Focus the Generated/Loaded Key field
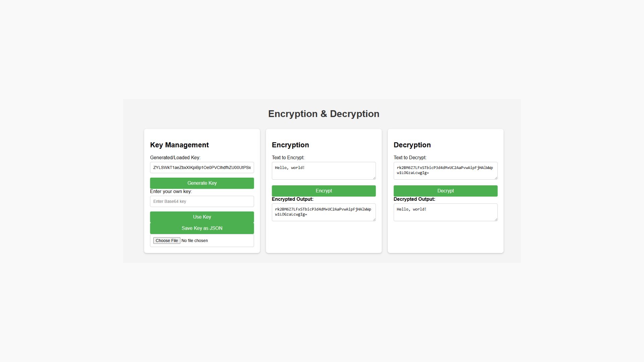Viewport: 644px width, 362px height. pyautogui.click(x=202, y=168)
